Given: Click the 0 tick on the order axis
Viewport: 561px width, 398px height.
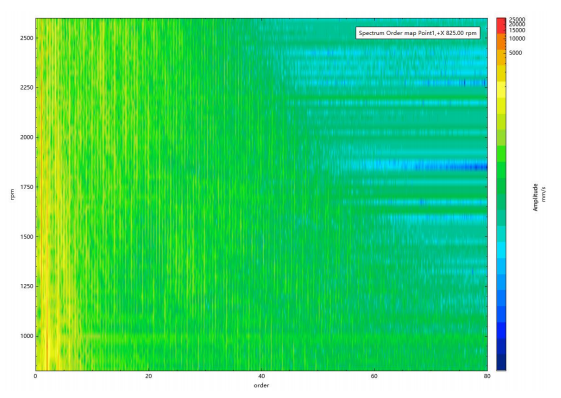Looking at the screenshot, I should 35,376.
